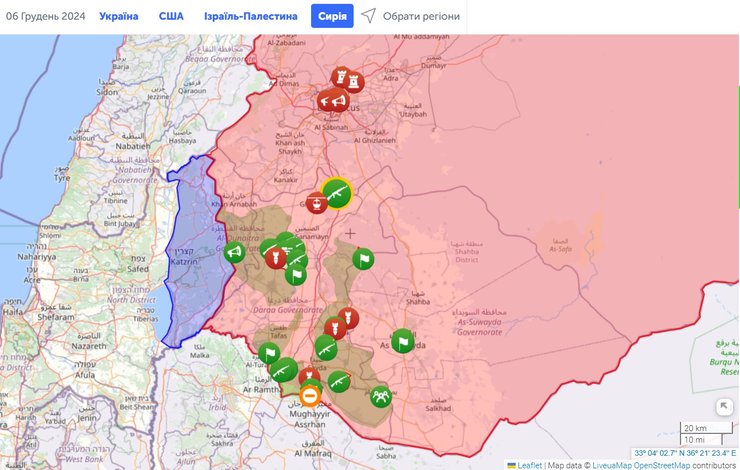Image resolution: width=740 pixels, height=470 pixels.
Task: Open the green crowd people marker
Action: pos(381,396)
